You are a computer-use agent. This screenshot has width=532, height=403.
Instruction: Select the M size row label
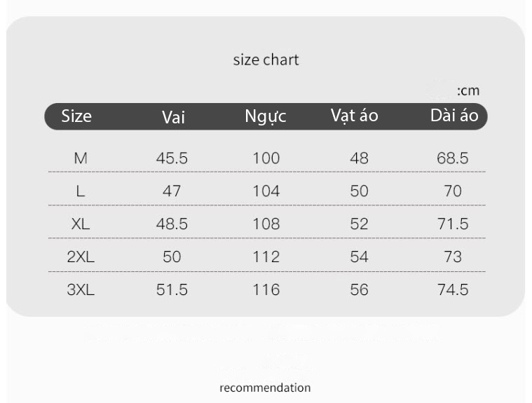81,158
